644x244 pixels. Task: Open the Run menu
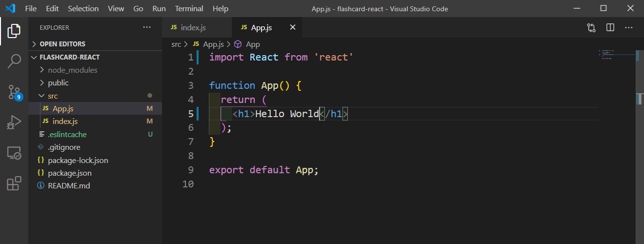tap(159, 8)
